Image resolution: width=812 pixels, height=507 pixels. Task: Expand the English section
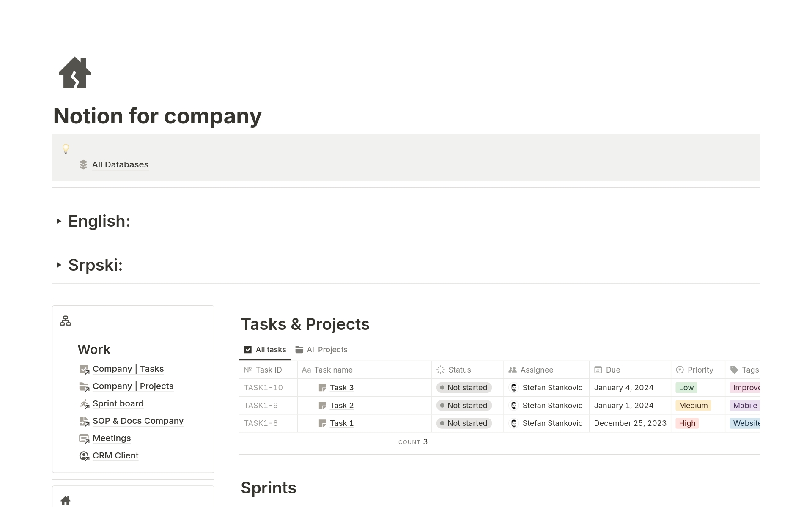coord(59,221)
